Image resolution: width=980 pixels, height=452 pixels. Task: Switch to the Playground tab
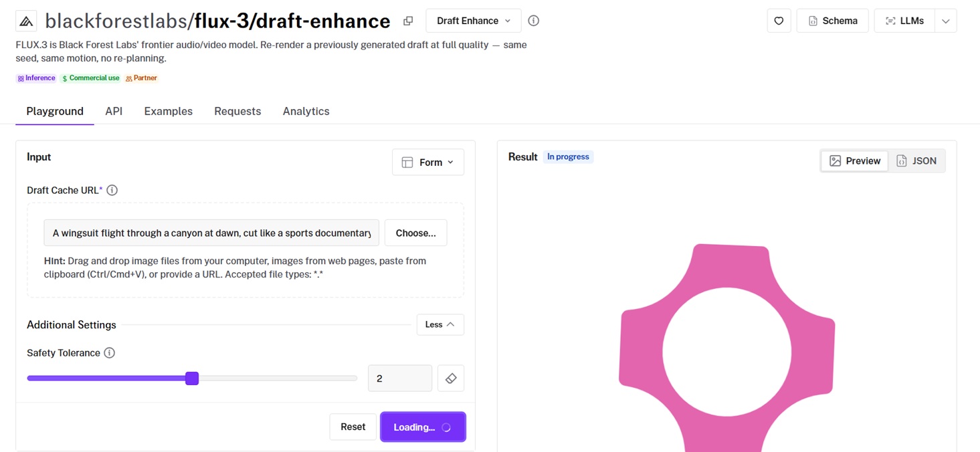[55, 111]
